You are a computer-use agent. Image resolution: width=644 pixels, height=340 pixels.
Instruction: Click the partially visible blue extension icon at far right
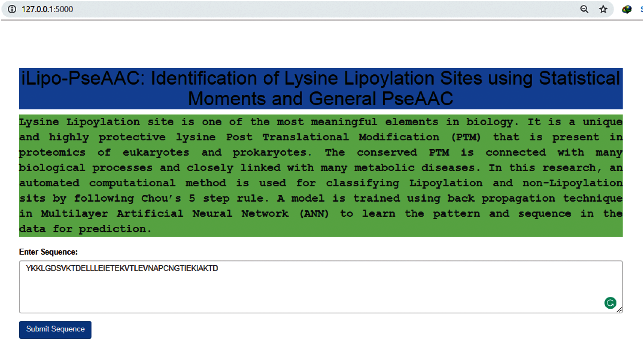click(x=641, y=9)
